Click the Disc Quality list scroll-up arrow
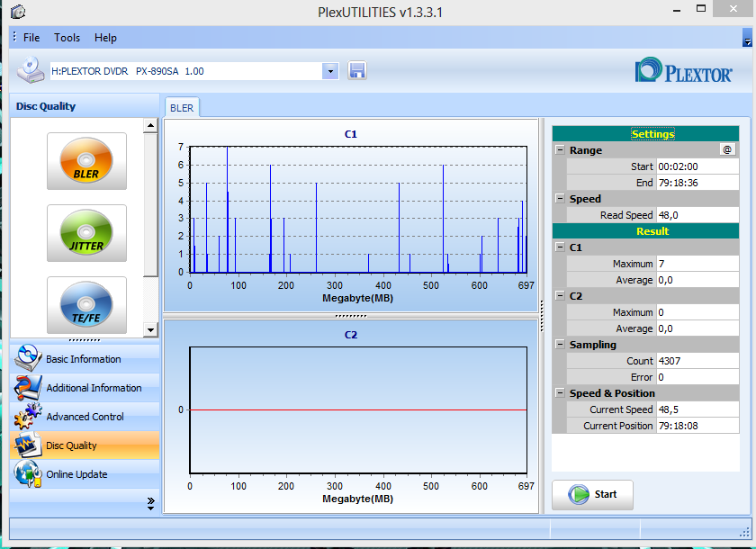Image resolution: width=756 pixels, height=549 pixels. pos(151,126)
